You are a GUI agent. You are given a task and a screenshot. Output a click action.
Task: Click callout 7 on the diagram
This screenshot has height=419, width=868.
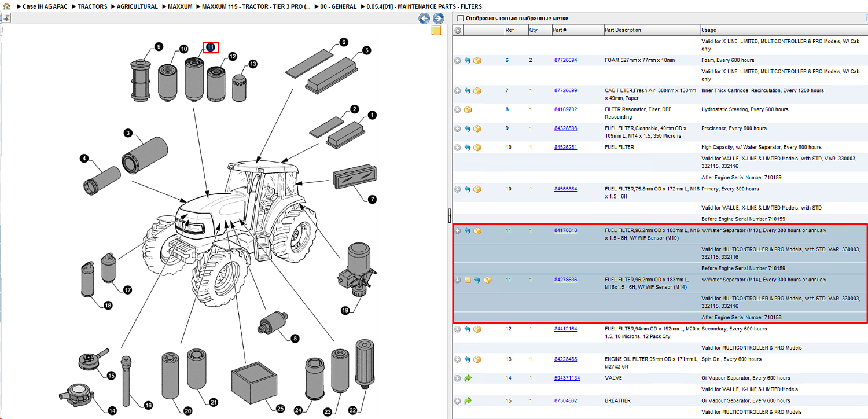click(372, 199)
